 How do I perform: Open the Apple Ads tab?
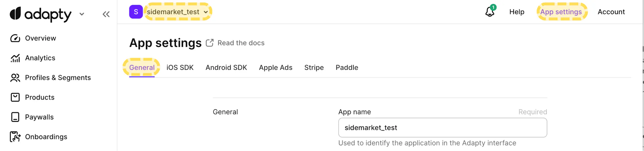(x=275, y=68)
